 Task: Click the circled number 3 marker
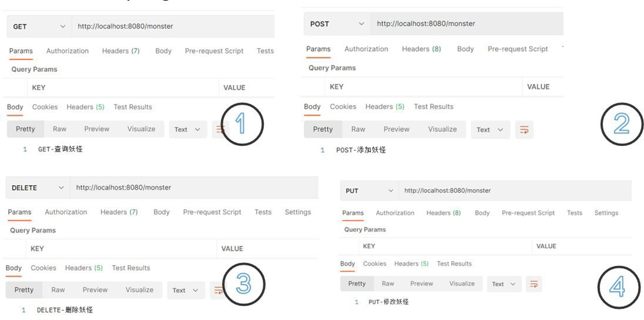(x=243, y=284)
